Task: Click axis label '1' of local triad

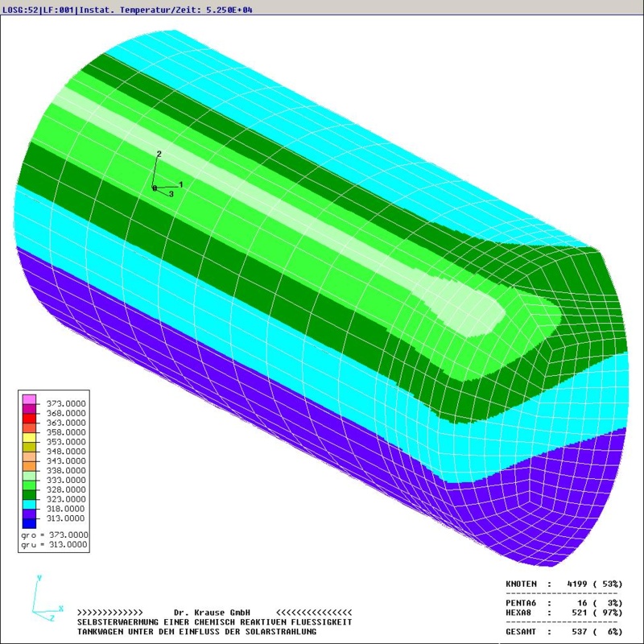Action: point(180,185)
